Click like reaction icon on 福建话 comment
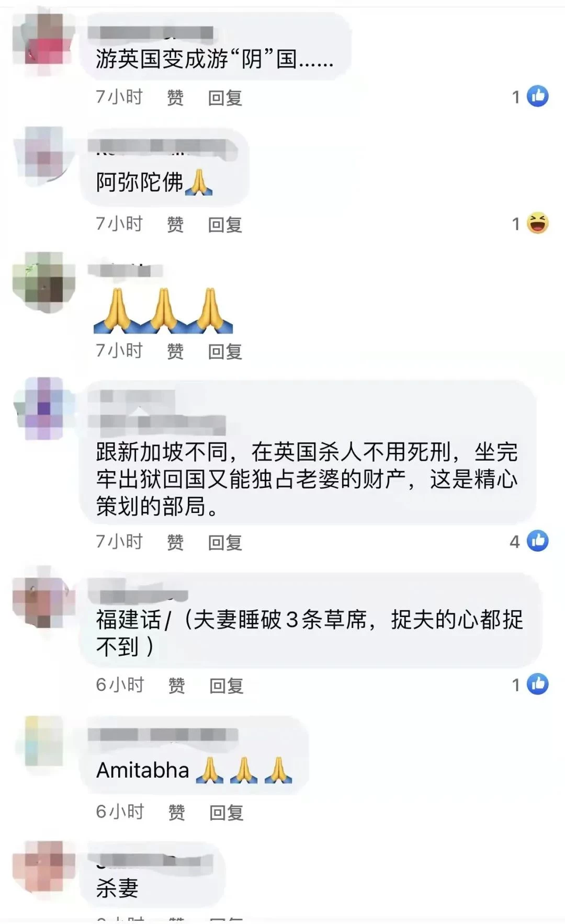Screen dimensions: 565x924 [537, 684]
